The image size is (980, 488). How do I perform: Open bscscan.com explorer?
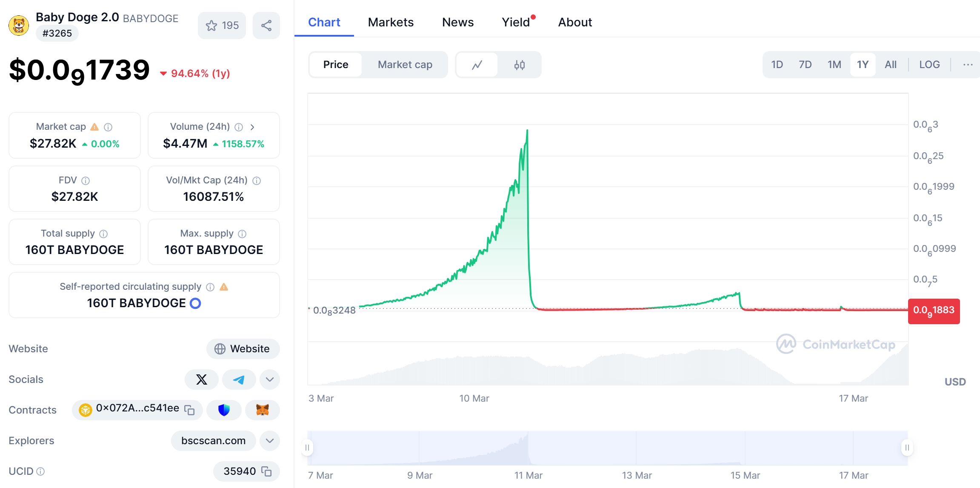(214, 441)
